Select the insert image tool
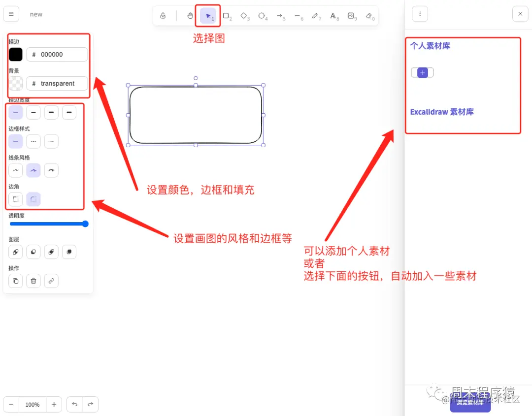 351,16
